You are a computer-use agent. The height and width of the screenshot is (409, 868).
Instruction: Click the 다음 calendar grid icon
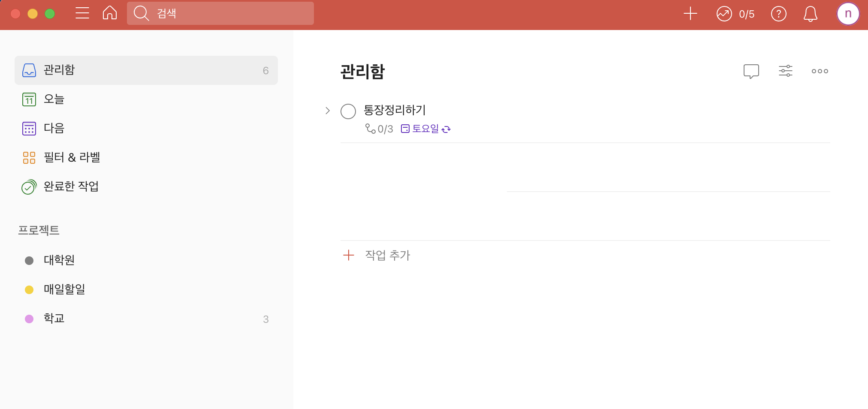[x=29, y=129]
